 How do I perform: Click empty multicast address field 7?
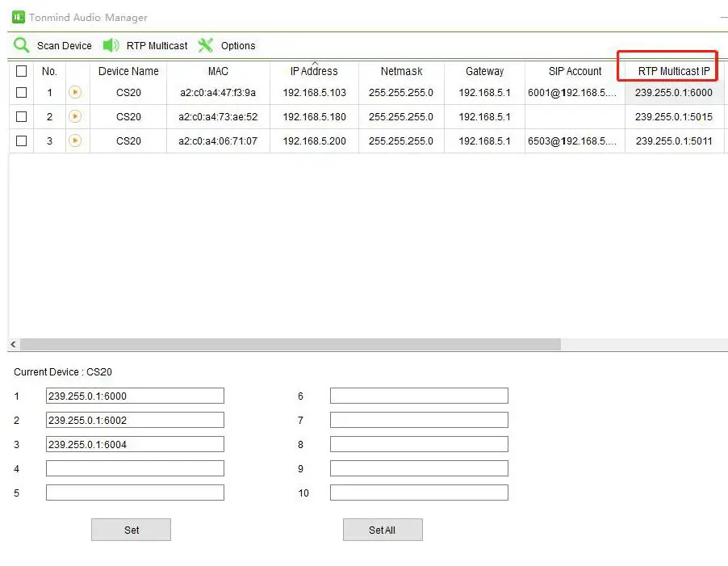click(419, 420)
